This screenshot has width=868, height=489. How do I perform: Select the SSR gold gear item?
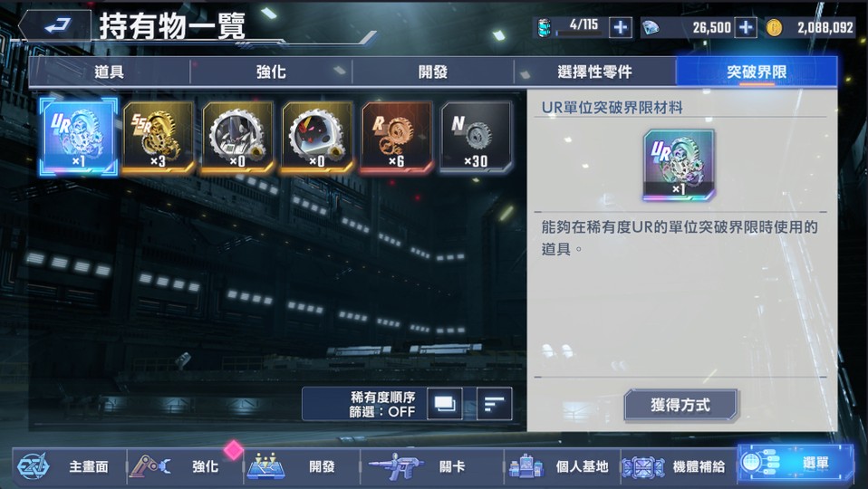point(159,137)
